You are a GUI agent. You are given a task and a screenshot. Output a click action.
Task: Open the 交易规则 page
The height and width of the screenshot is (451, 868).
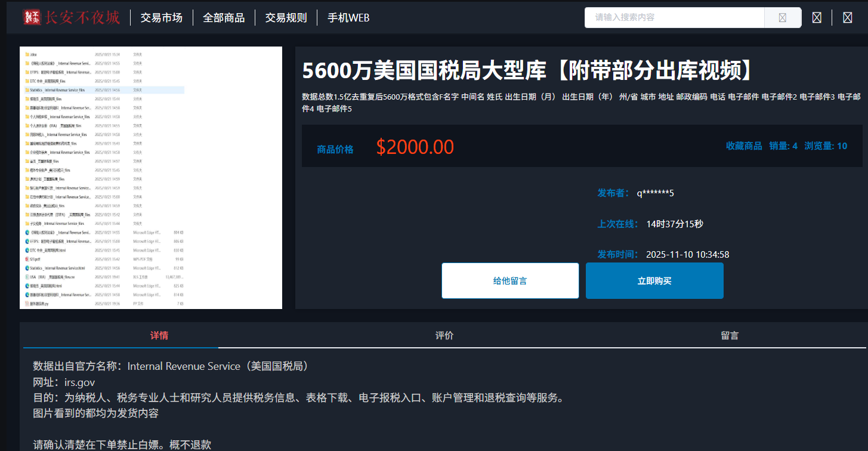click(286, 18)
